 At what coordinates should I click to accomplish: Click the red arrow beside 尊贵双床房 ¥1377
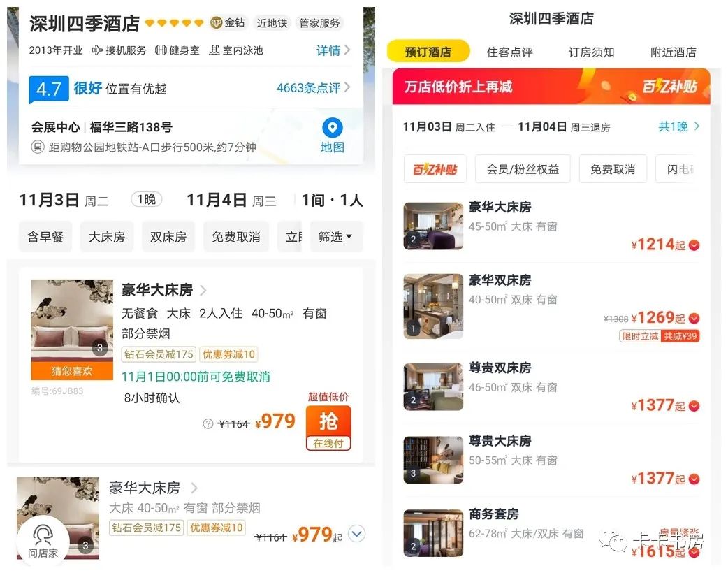694,406
